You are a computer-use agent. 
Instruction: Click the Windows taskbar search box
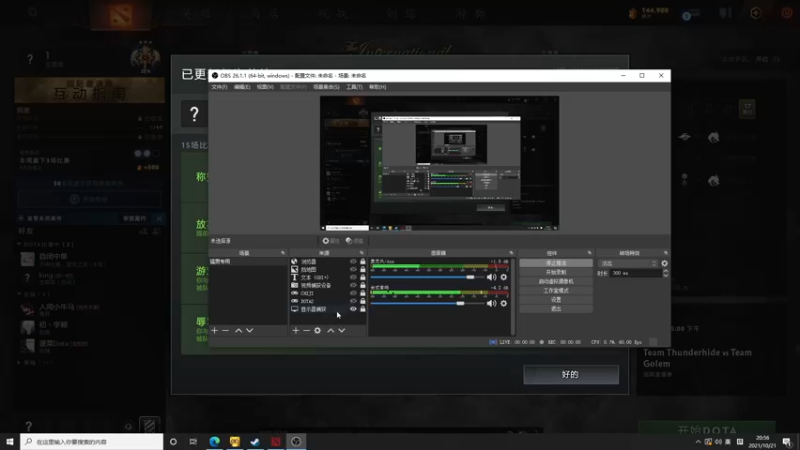[92, 441]
